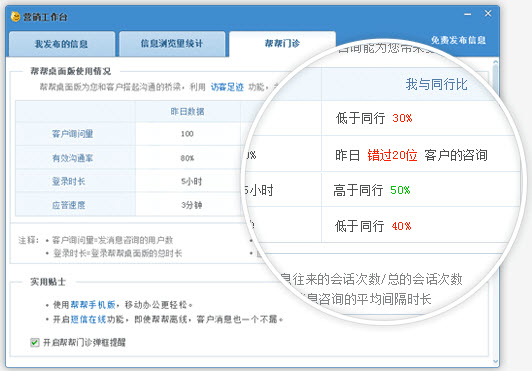The height and width of the screenshot is (371, 532).
Task: Open the 访客足迹 link
Action: pyautogui.click(x=227, y=87)
